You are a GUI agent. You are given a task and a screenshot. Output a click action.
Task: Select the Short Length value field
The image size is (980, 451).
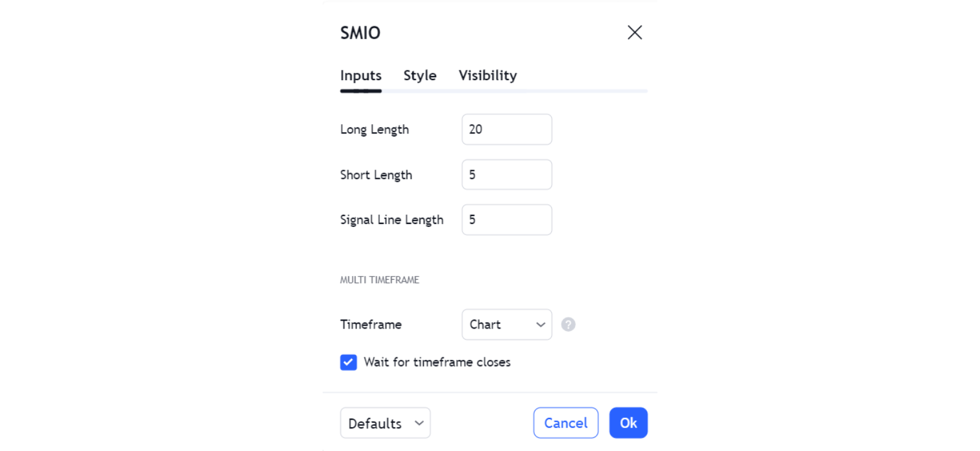click(x=507, y=174)
